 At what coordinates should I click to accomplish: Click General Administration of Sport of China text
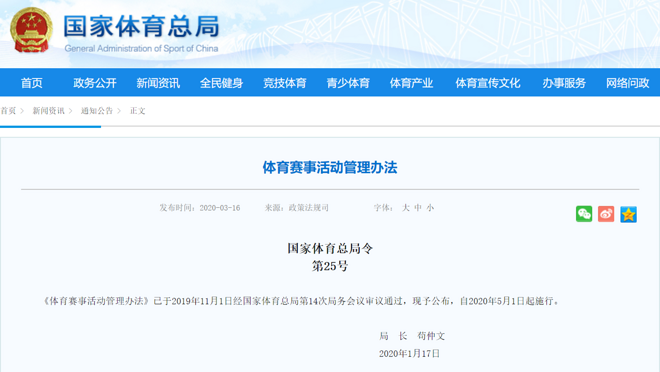tap(141, 48)
